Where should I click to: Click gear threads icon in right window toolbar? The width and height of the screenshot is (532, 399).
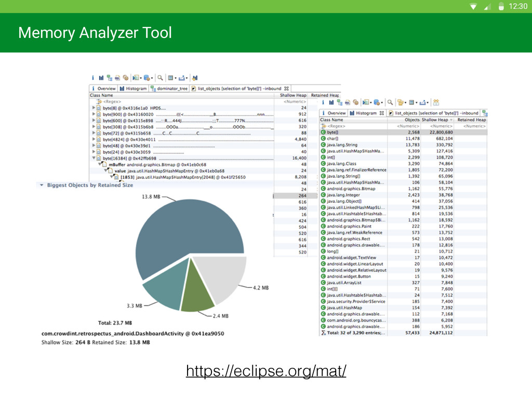click(355, 102)
